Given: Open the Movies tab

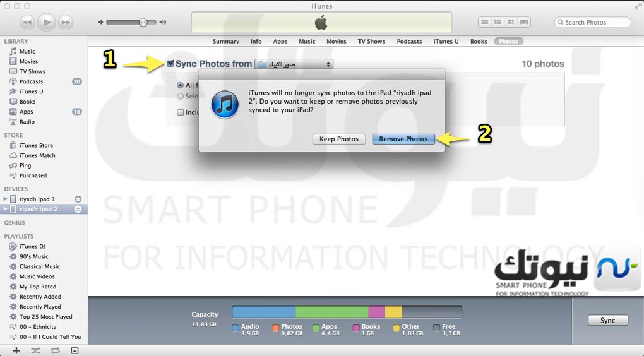Looking at the screenshot, I should click(337, 42).
